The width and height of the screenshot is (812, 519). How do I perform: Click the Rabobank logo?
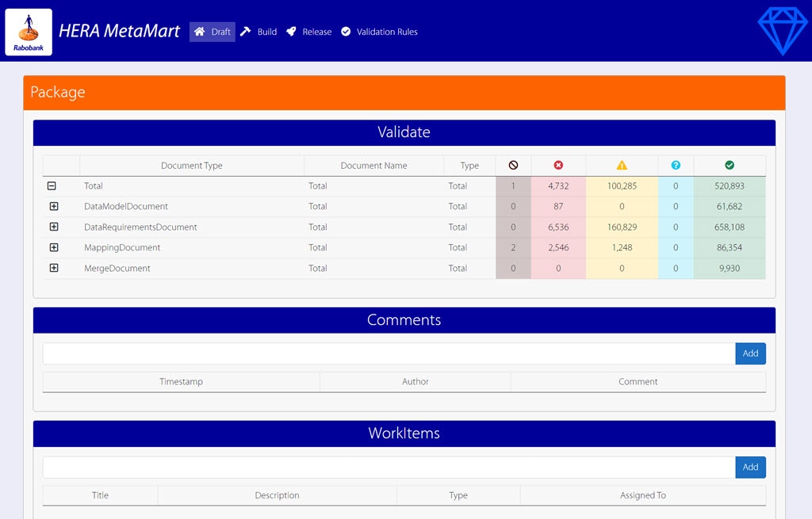click(29, 32)
